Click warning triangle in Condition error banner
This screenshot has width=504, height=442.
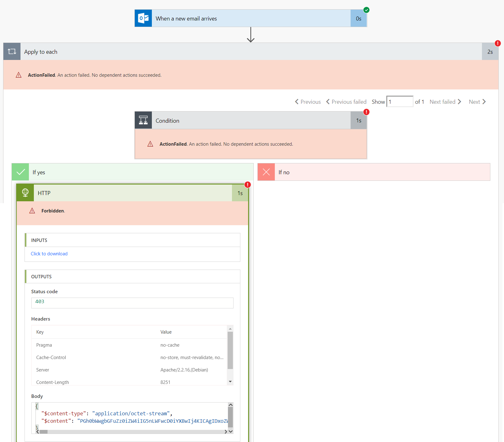click(x=150, y=144)
